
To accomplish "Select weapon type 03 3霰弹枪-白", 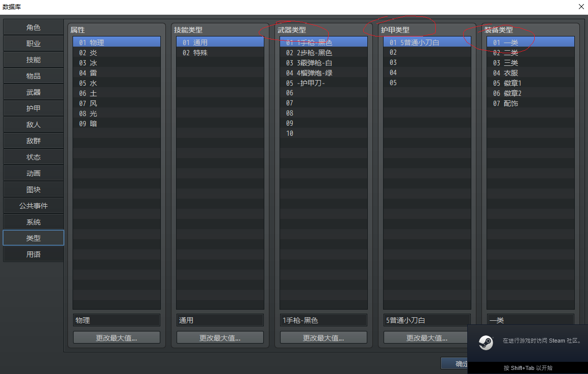I will [x=324, y=62].
